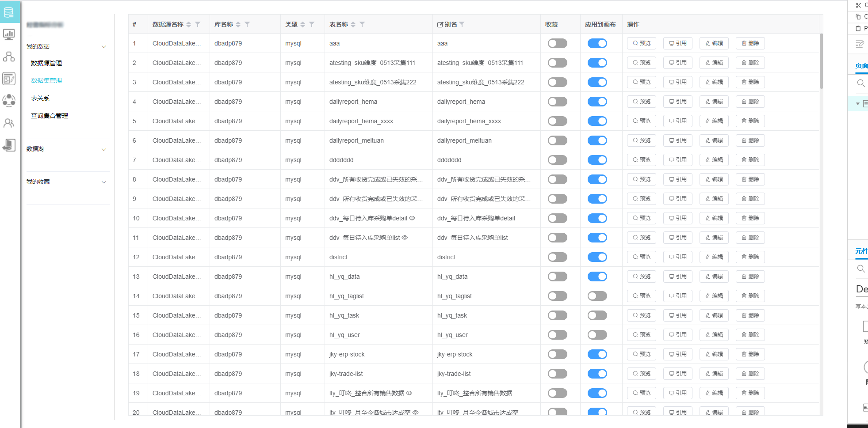The width and height of the screenshot is (868, 428).
Task: Open the user management sidebar icon
Action: pyautogui.click(x=9, y=123)
